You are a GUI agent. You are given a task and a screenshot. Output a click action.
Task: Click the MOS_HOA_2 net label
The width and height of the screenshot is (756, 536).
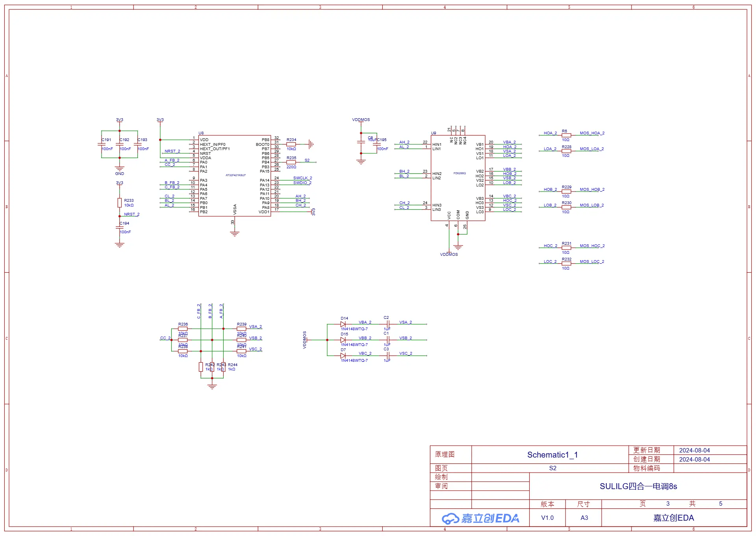[592, 133]
